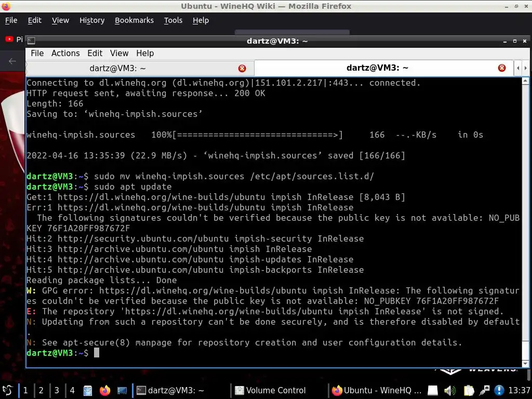Click the Firefox back arrow button

tap(12, 61)
